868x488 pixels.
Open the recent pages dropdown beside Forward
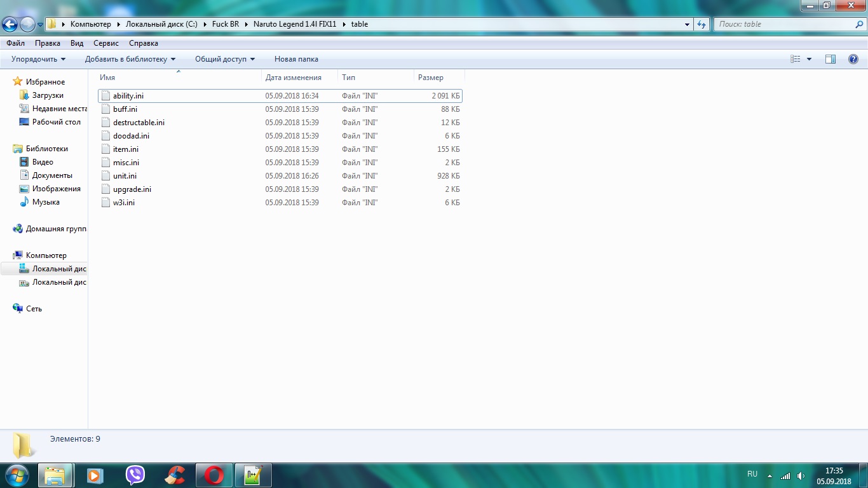coord(40,25)
